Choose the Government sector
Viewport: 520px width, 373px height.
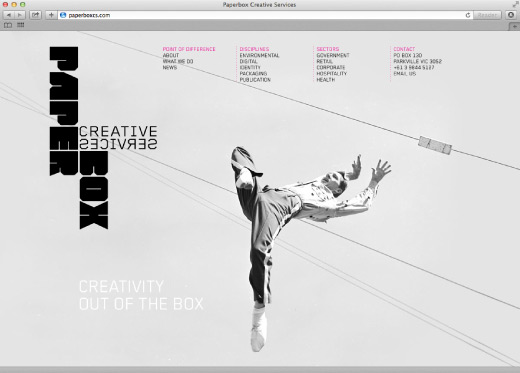point(333,55)
